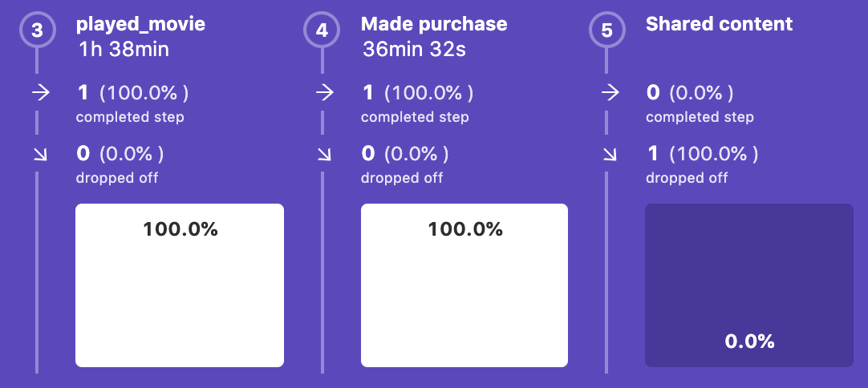View the 1 user who completed played_movie

pyautogui.click(x=83, y=92)
